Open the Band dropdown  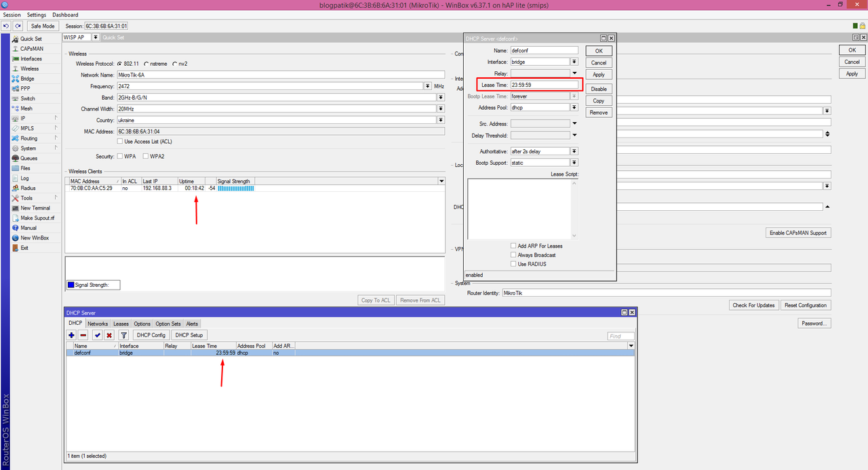(441, 98)
